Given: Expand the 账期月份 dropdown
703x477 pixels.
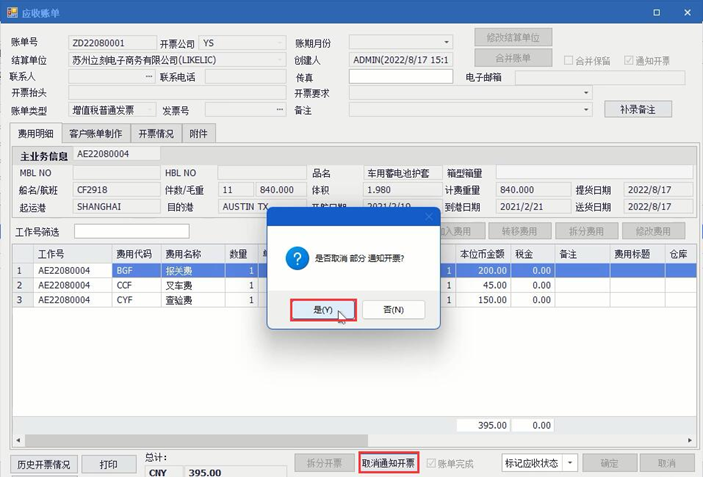Looking at the screenshot, I should point(447,42).
